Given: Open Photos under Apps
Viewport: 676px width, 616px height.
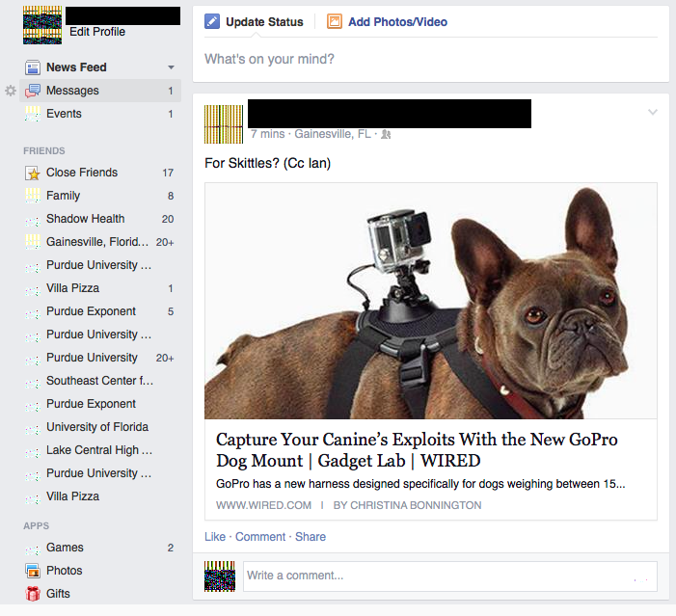Looking at the screenshot, I should click(100, 571).
